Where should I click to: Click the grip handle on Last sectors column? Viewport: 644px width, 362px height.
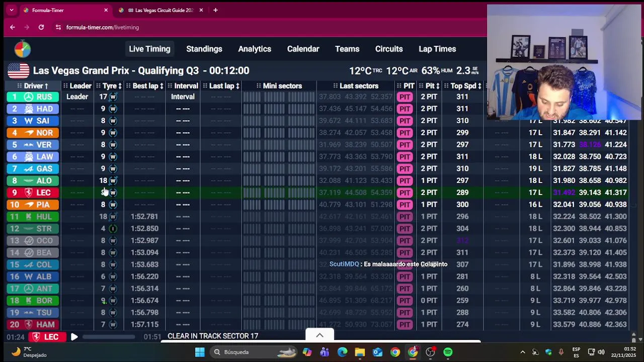click(x=336, y=86)
